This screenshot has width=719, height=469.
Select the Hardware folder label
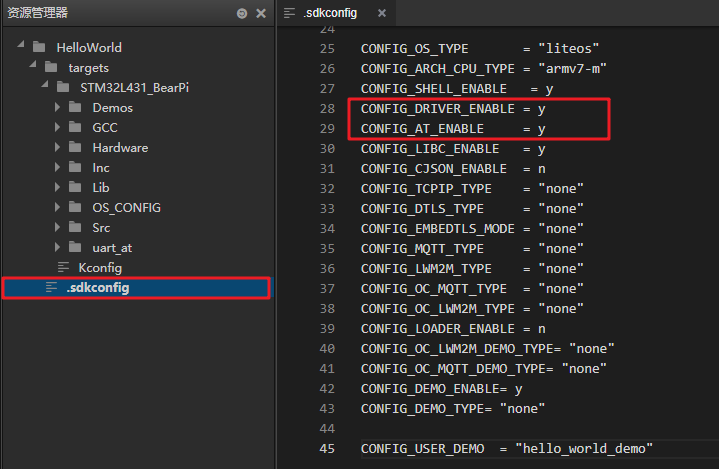120,148
